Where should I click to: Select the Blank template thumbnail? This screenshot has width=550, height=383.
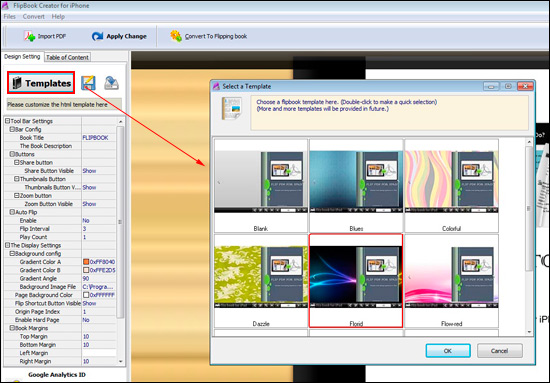(261, 186)
